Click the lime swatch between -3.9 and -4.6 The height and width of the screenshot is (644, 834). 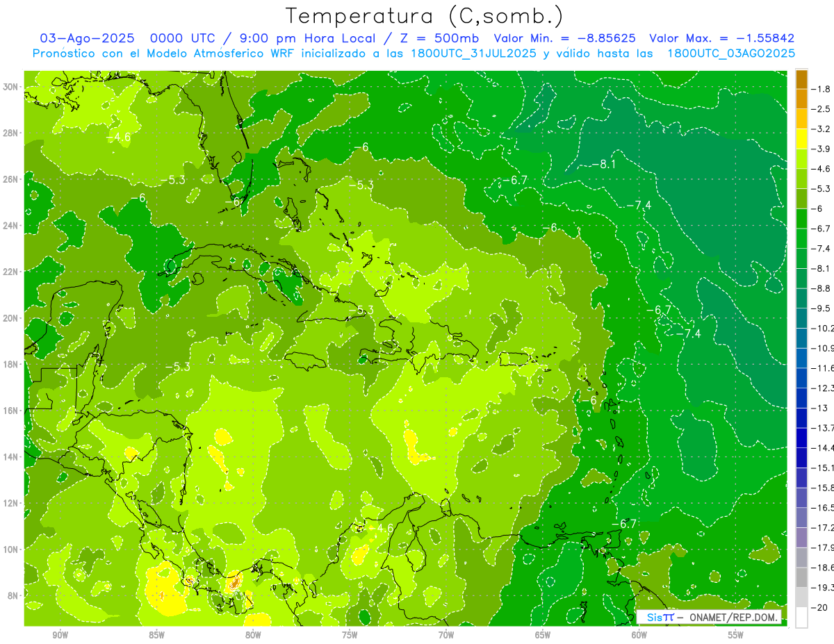pyautogui.click(x=801, y=159)
